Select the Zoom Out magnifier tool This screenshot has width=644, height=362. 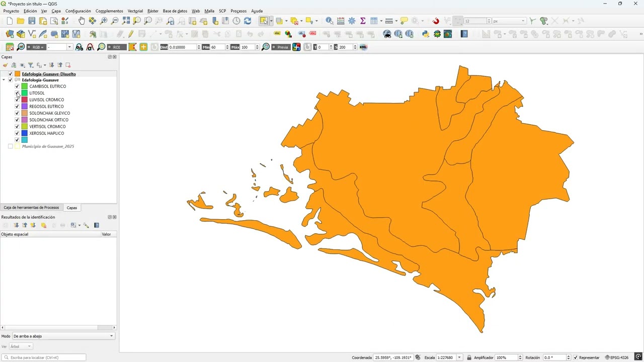tap(115, 21)
